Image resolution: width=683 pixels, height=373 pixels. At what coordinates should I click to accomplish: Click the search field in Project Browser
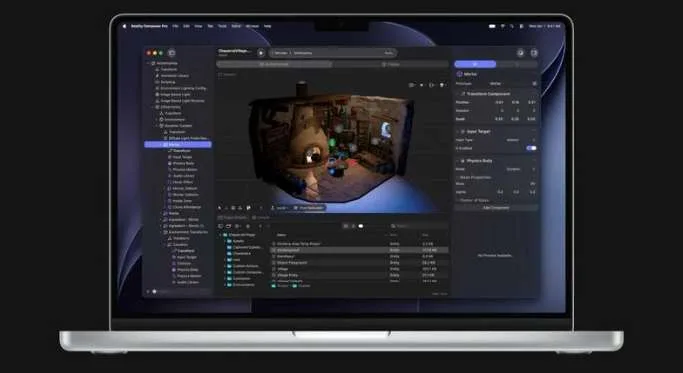(x=419, y=226)
